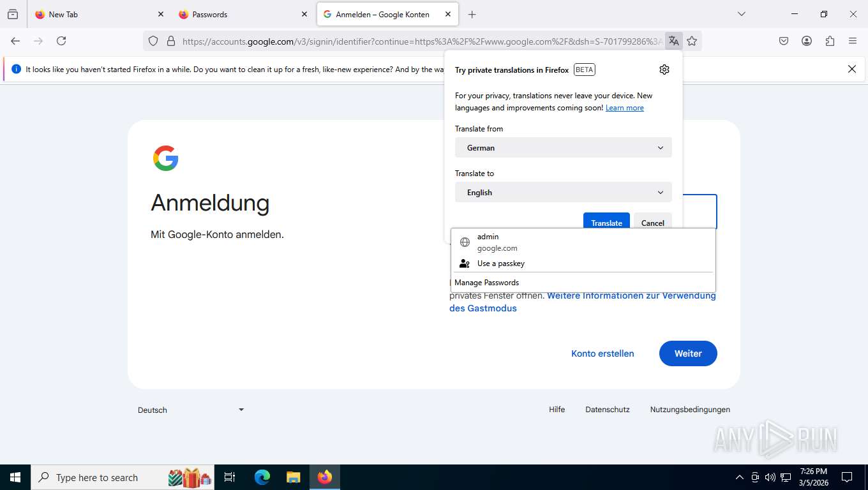
Task: Open File Explorer from taskbar
Action: (293, 477)
